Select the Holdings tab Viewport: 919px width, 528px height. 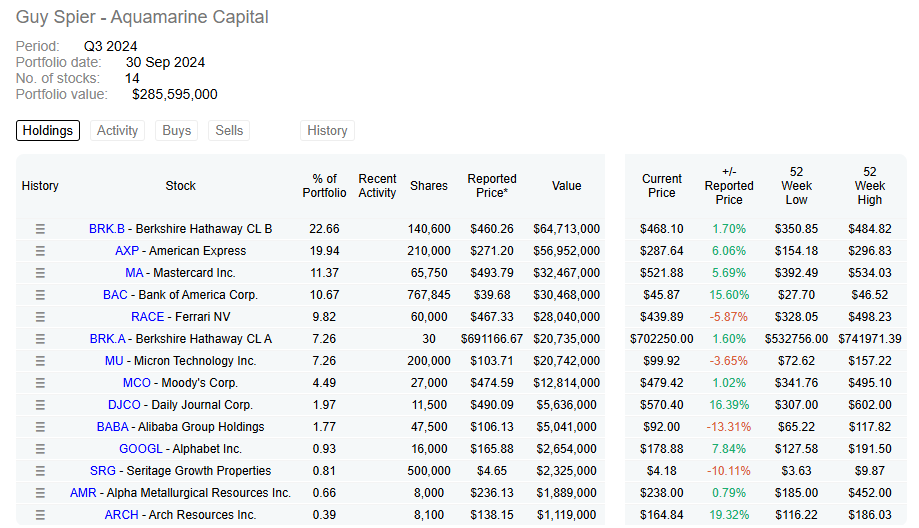[x=48, y=131]
